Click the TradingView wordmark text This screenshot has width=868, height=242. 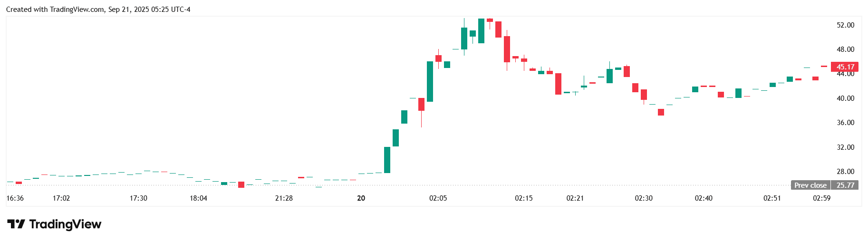click(65, 224)
